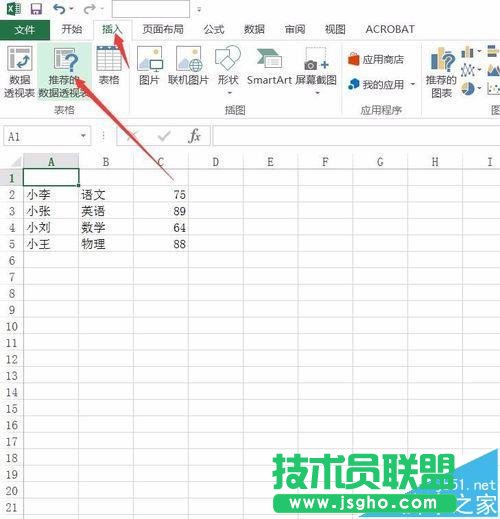The width and height of the screenshot is (500, 519).
Task: Expand the Name Box dropdown
Action: point(83,136)
